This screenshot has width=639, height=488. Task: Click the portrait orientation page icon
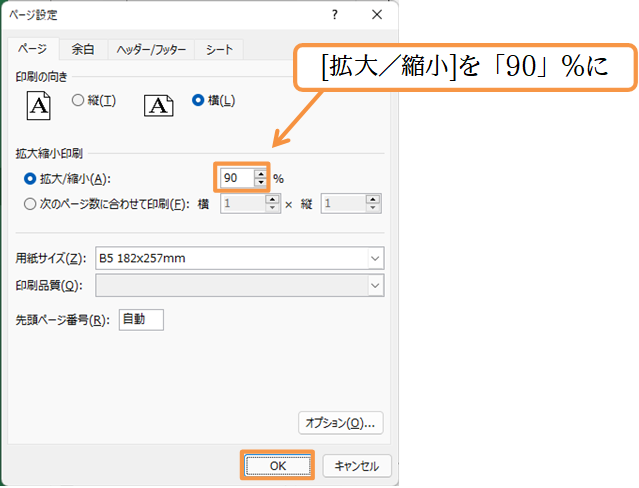[x=39, y=106]
